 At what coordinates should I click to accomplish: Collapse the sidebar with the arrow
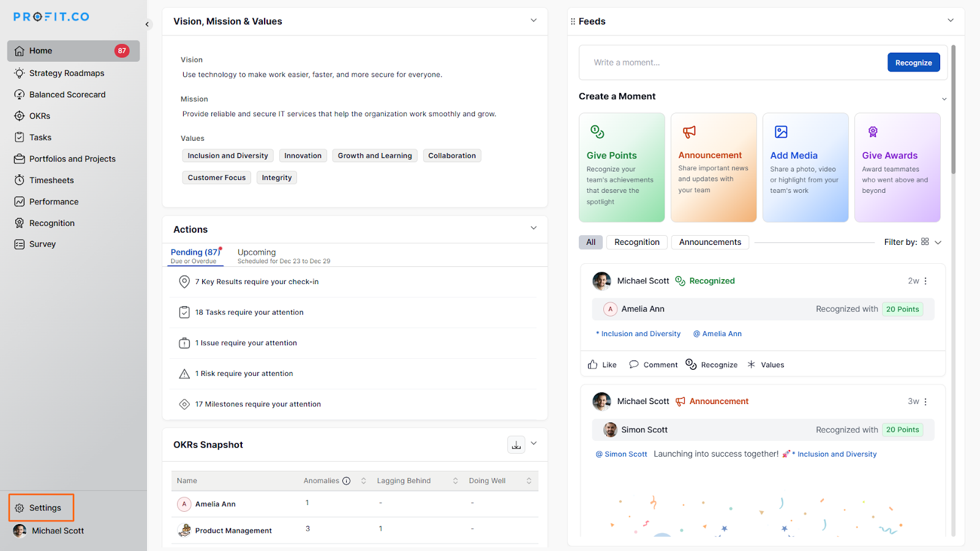pos(147,24)
